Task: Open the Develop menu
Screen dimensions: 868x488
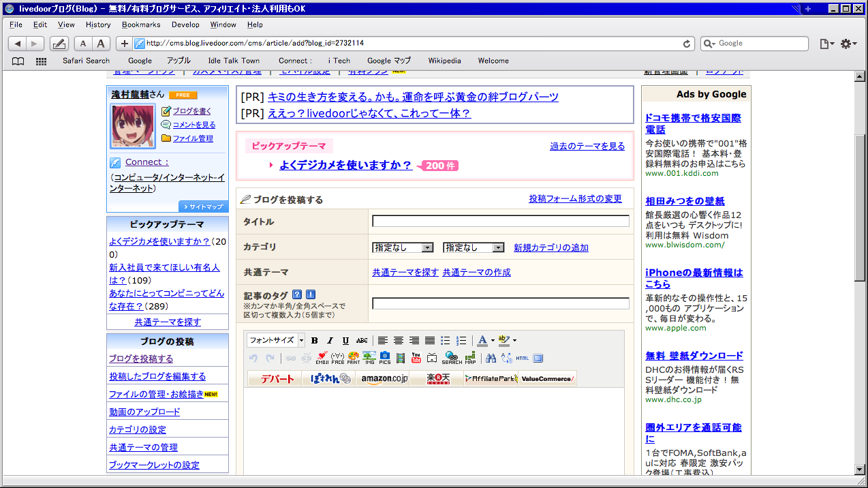Action: click(x=185, y=25)
